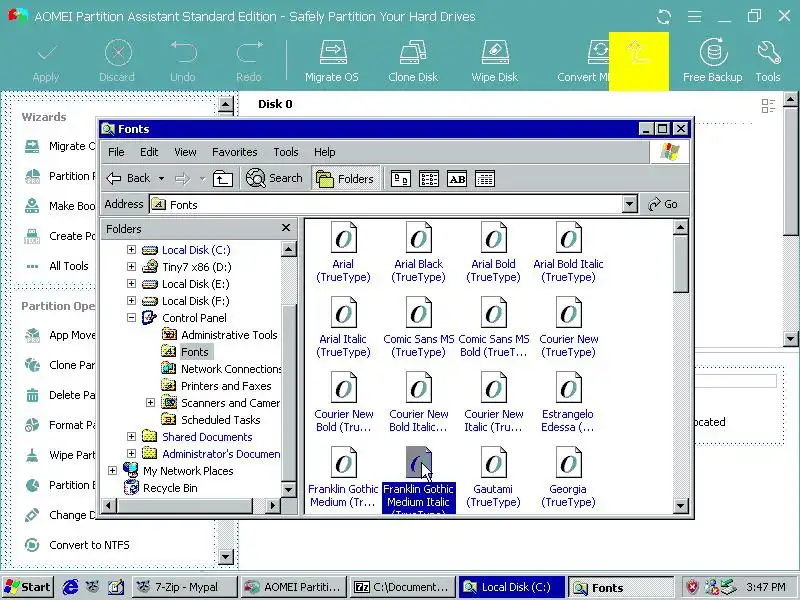Click font list scrollbar down arrow
Screen dimensions: 800x600
681,506
